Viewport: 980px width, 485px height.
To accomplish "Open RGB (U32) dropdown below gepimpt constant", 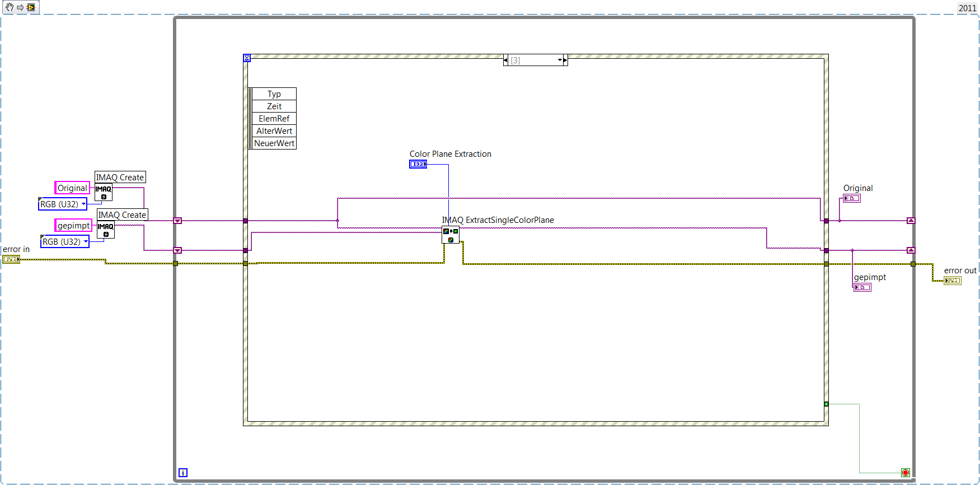I will click(x=65, y=242).
